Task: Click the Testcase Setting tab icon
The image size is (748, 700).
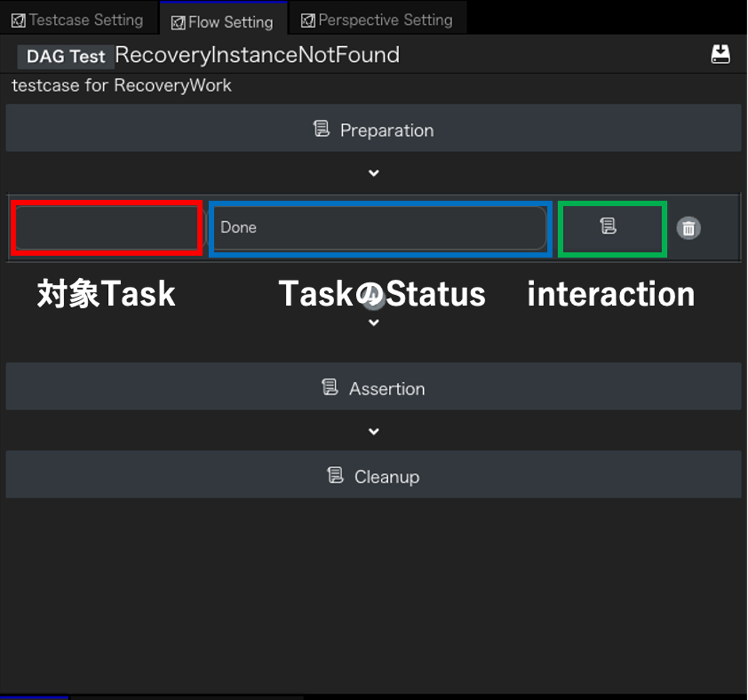Action: pyautogui.click(x=19, y=21)
